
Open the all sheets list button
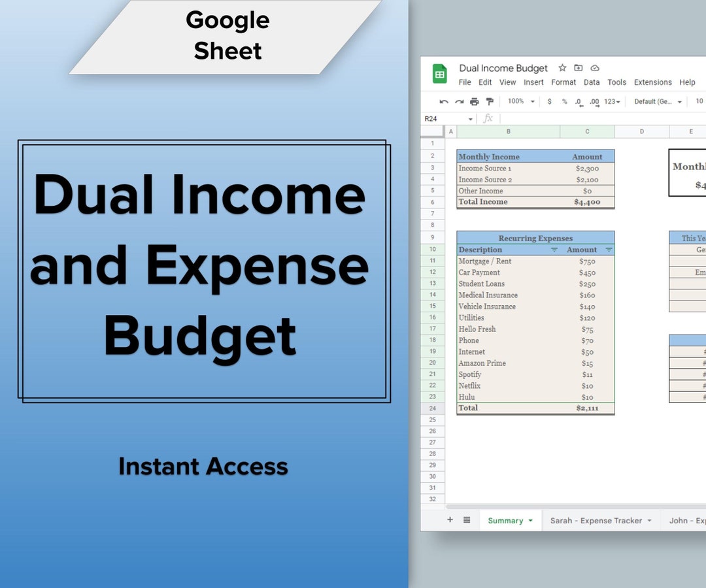point(465,519)
